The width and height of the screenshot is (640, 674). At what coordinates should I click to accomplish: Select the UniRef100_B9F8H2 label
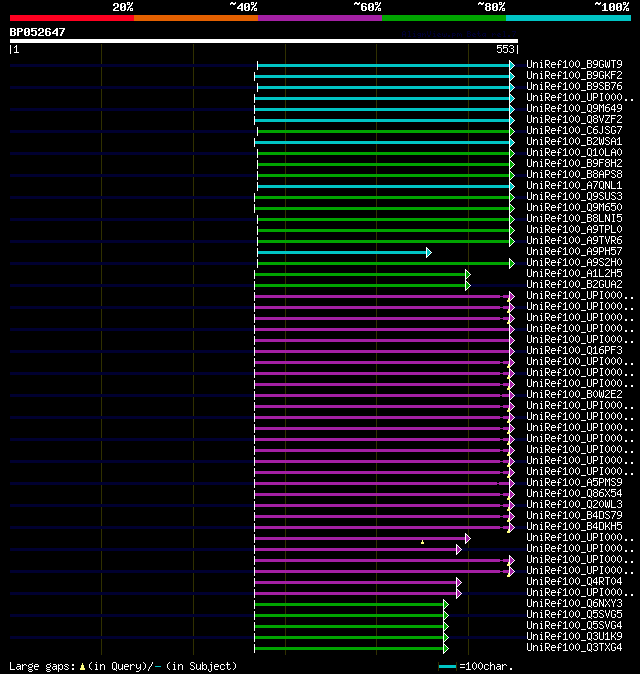pos(574,163)
